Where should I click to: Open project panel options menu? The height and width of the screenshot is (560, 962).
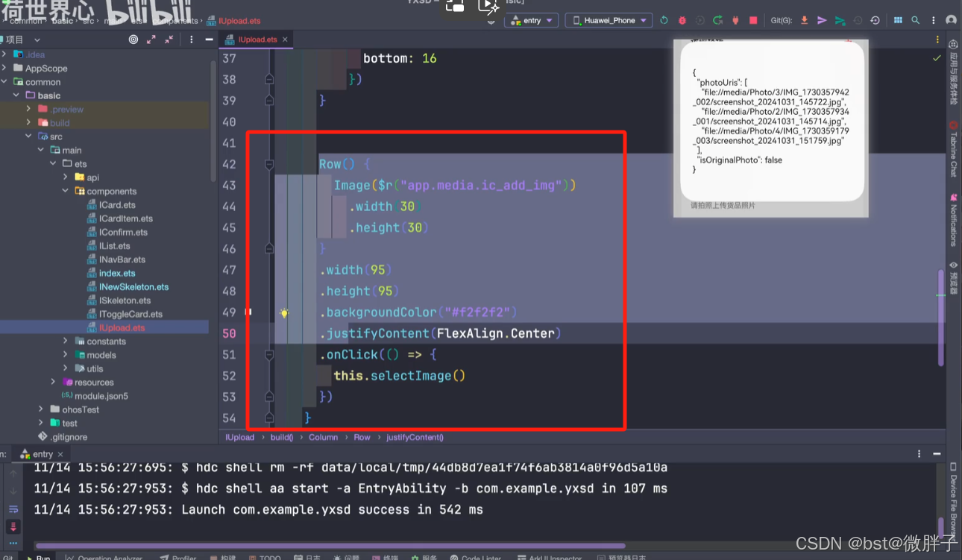tap(192, 40)
